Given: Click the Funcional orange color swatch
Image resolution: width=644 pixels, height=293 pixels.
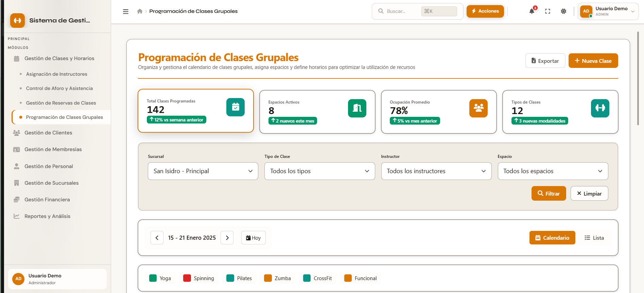Looking at the screenshot, I should click(x=348, y=278).
